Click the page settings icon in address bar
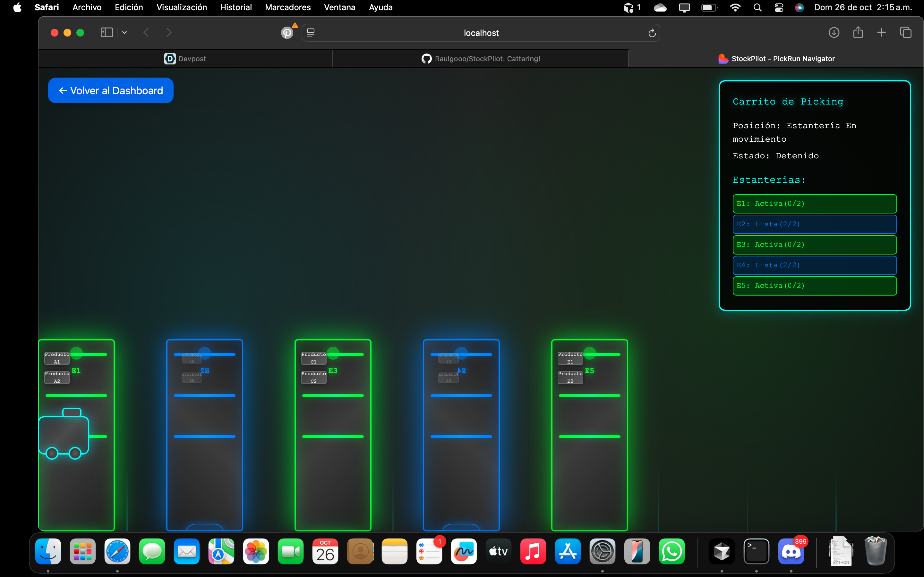Image resolution: width=924 pixels, height=577 pixels. (x=311, y=33)
